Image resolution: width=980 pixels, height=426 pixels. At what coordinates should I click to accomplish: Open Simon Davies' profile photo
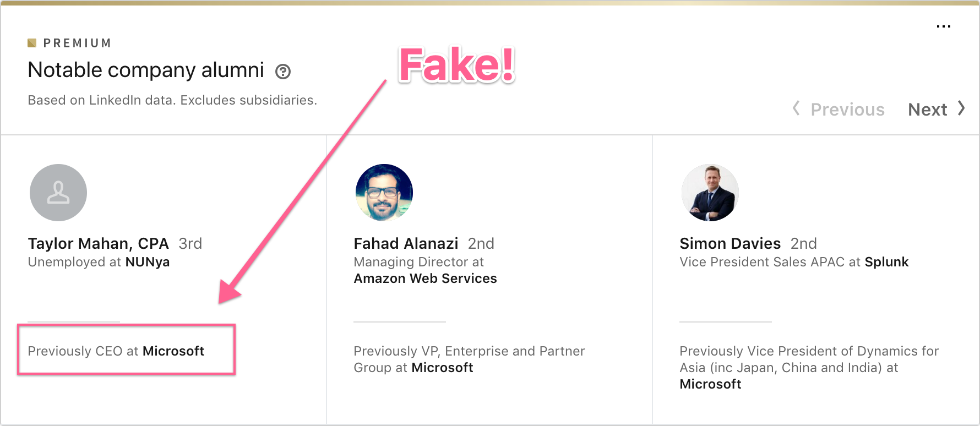pyautogui.click(x=710, y=193)
